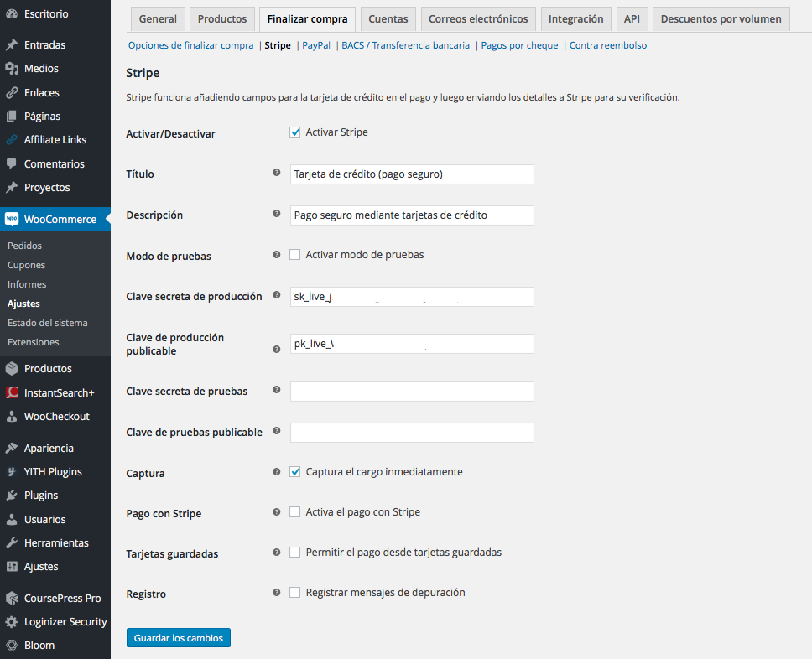Open the General settings tab
This screenshot has width=812, height=659.
click(158, 19)
